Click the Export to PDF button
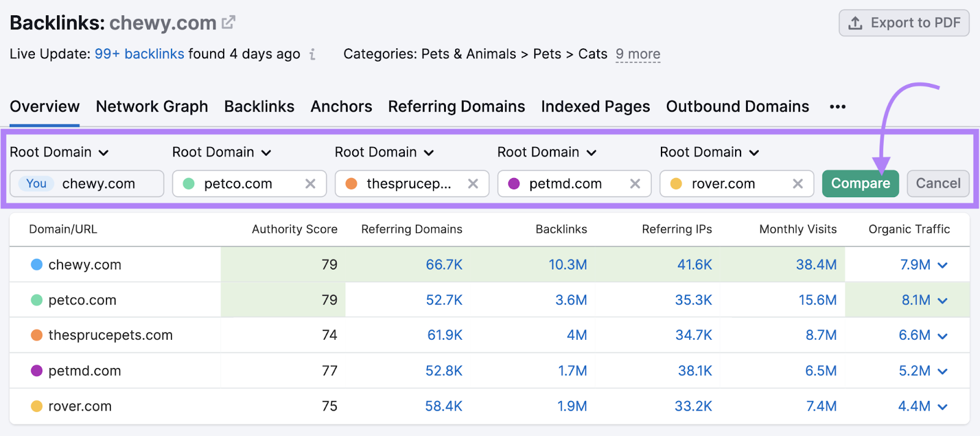 tap(903, 23)
